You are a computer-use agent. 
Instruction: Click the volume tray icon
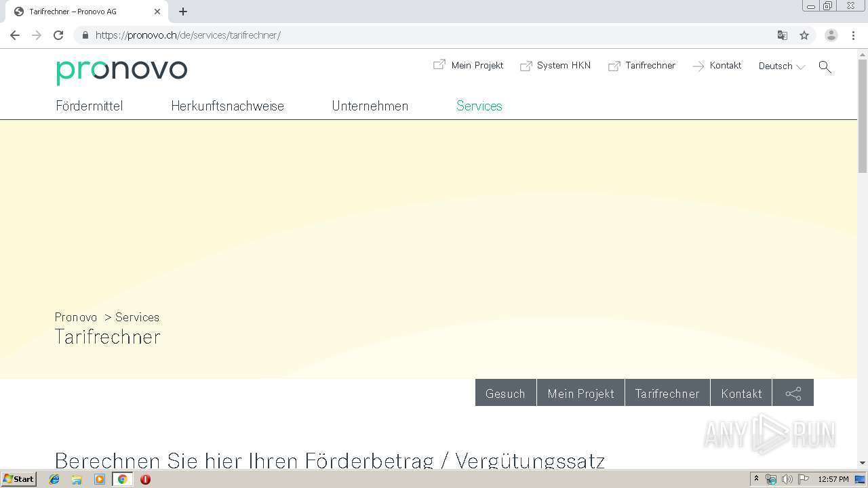[x=787, y=479]
